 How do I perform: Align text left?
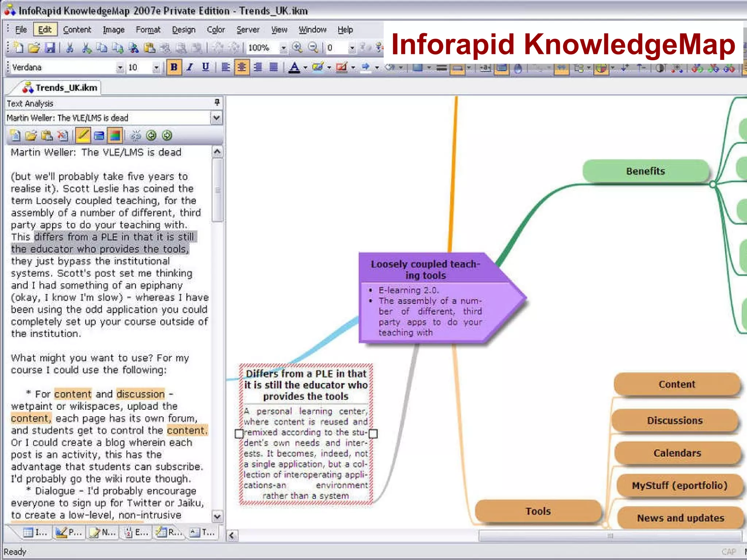[226, 67]
